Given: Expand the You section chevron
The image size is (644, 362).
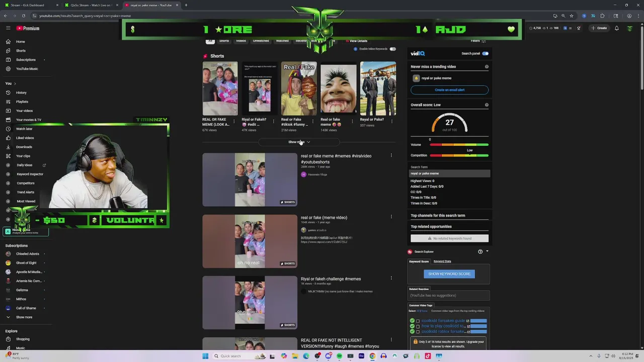Looking at the screenshot, I should coord(15,83).
